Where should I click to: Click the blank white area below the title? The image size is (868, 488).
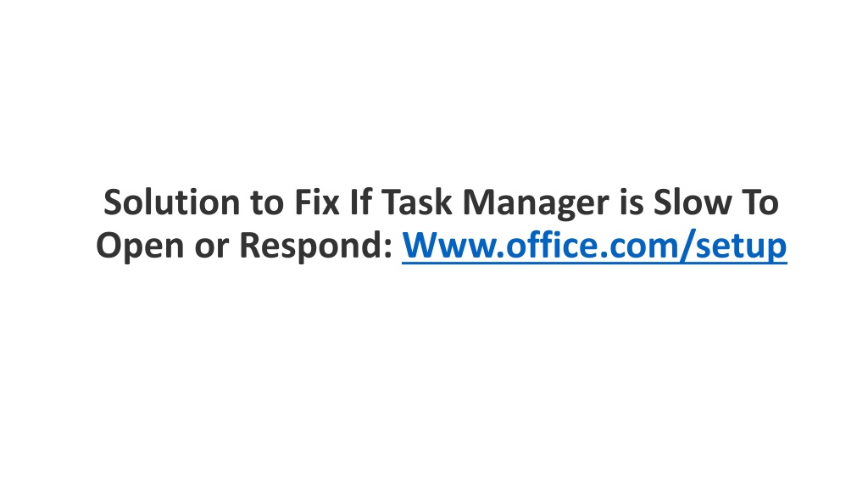tap(434, 376)
